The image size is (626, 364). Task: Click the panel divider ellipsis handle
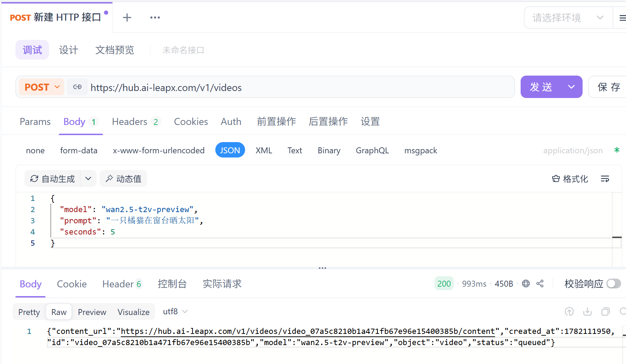[x=322, y=268]
